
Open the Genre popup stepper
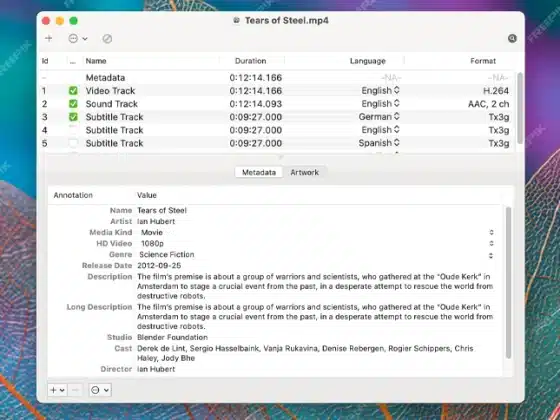[491, 255]
